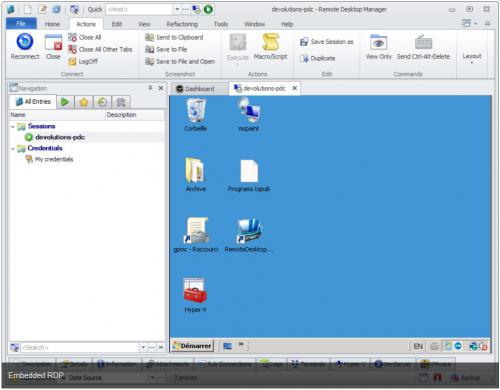Click the EN language indicator in remote taskbar
The image size is (500, 390).
pyautogui.click(x=418, y=346)
